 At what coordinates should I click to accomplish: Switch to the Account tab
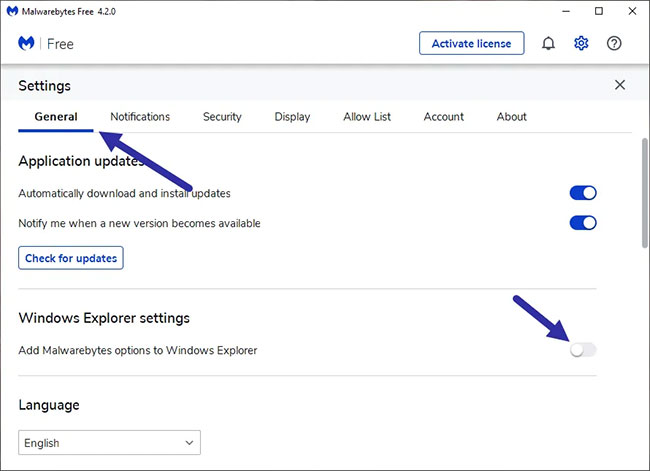[444, 117]
